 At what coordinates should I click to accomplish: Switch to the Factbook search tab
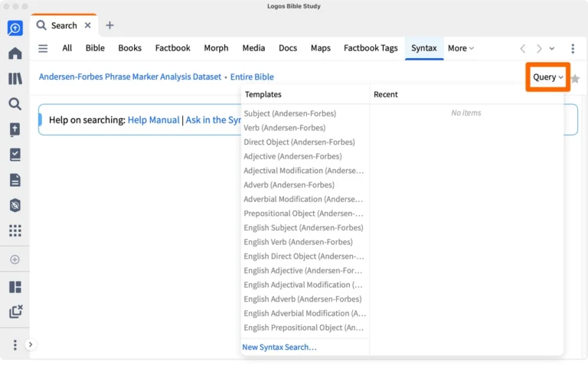[172, 48]
